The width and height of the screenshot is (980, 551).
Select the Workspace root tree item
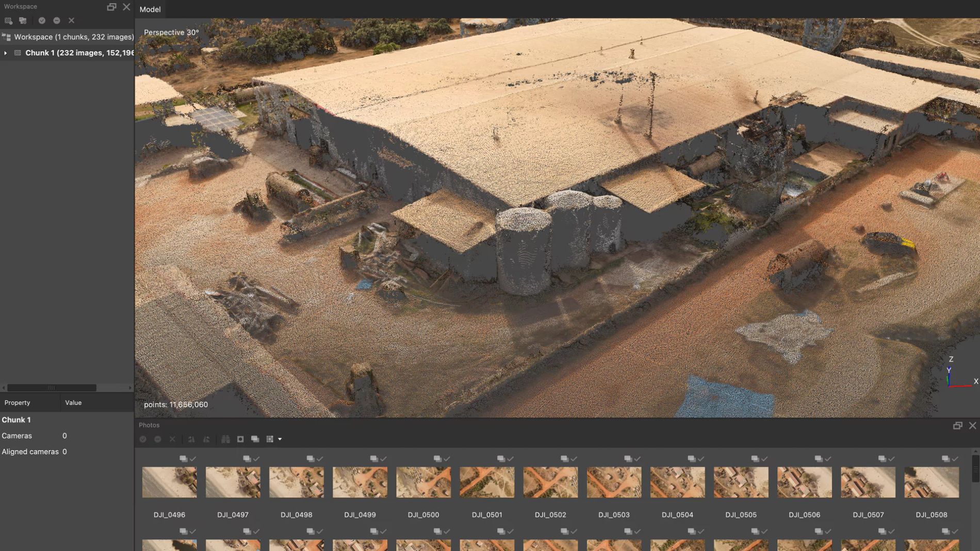point(73,37)
